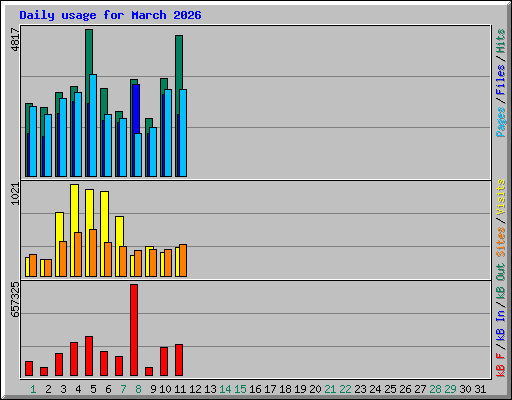Click the 657325 axis value
This screenshot has width=512, height=400.
pos(15,299)
